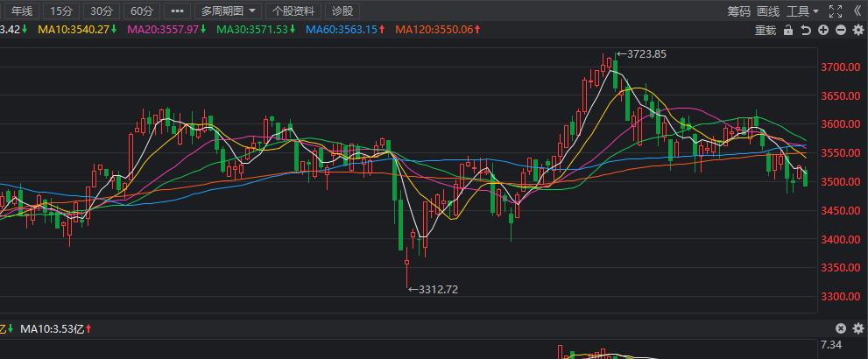Switch to the 60分 period tab
Image resolution: width=868 pixels, height=359 pixels.
[x=142, y=11]
